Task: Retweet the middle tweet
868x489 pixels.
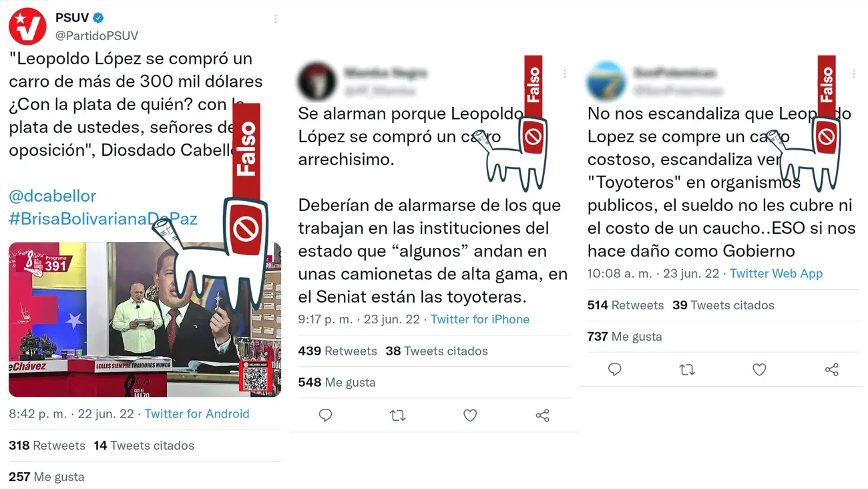Action: coord(398,416)
